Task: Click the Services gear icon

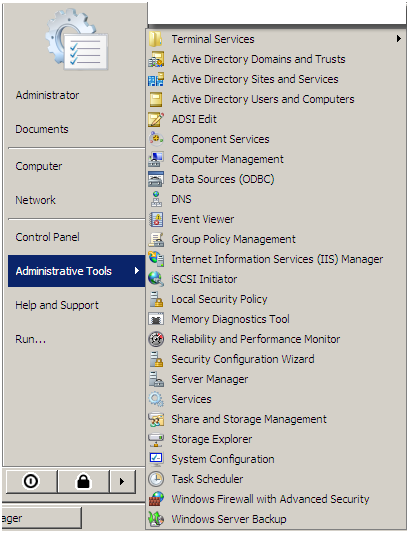Action: point(156,399)
